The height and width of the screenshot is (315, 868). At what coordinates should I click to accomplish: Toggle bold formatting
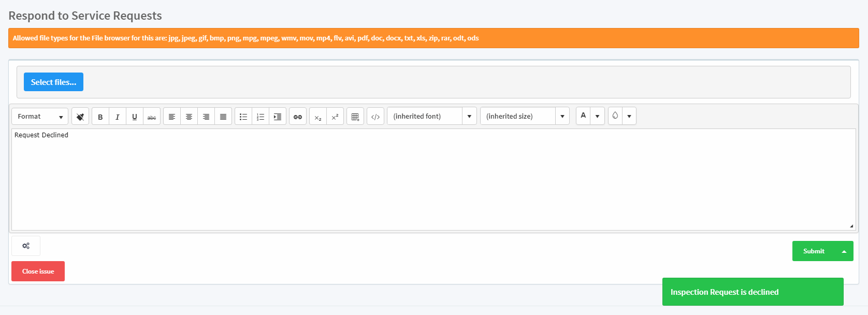(x=100, y=117)
